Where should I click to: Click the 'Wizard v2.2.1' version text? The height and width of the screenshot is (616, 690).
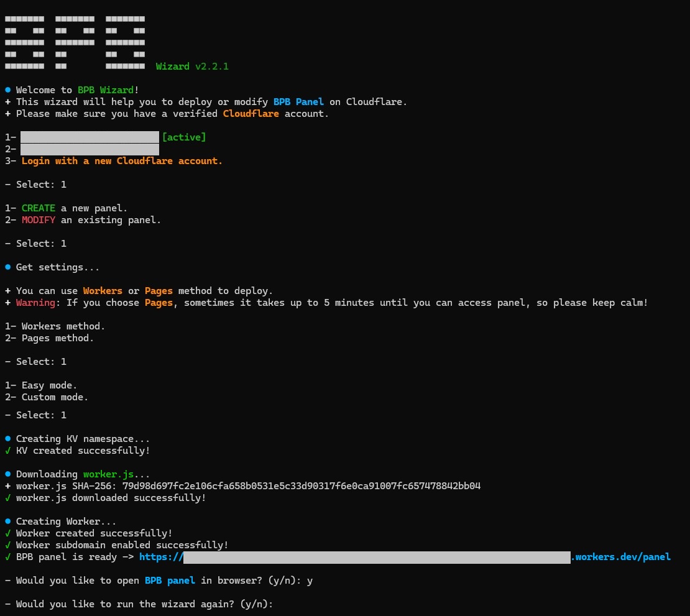[192, 67]
